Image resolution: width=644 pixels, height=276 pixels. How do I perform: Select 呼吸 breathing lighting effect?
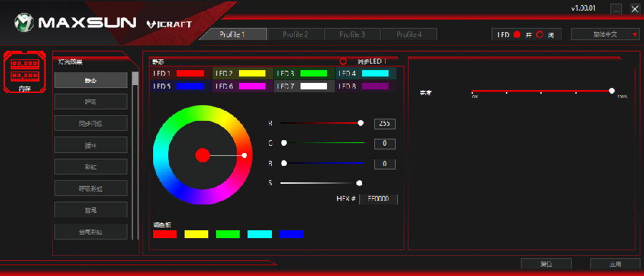coord(91,102)
